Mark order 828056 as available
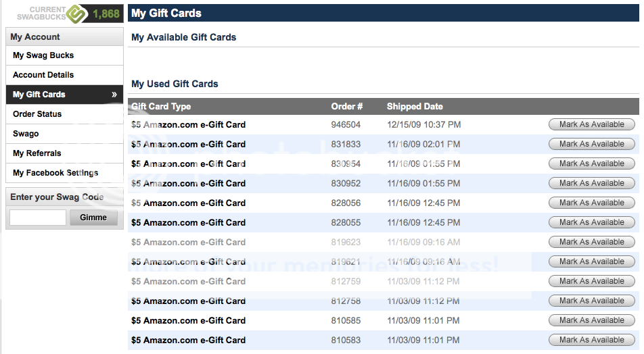This screenshot has width=644, height=354. (x=591, y=203)
